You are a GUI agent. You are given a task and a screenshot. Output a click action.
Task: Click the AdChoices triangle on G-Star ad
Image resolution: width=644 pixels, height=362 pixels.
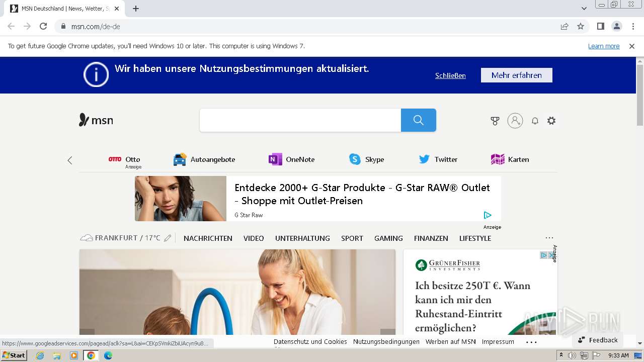(x=488, y=215)
